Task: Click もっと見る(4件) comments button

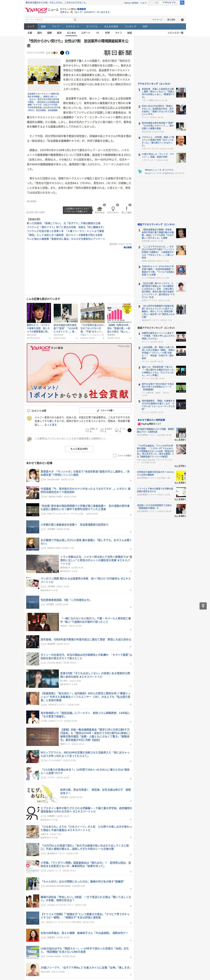Action: [x=79, y=449]
